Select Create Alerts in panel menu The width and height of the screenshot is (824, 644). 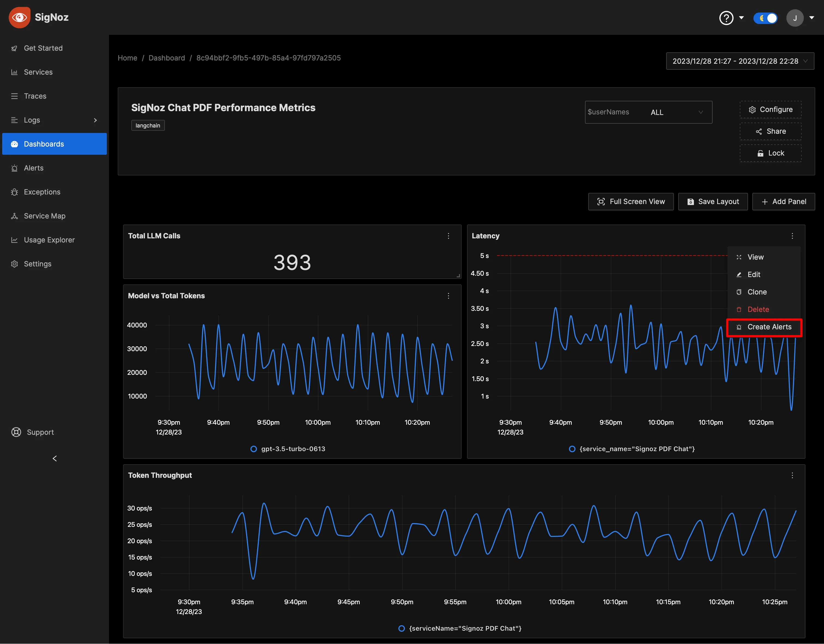pos(764,327)
